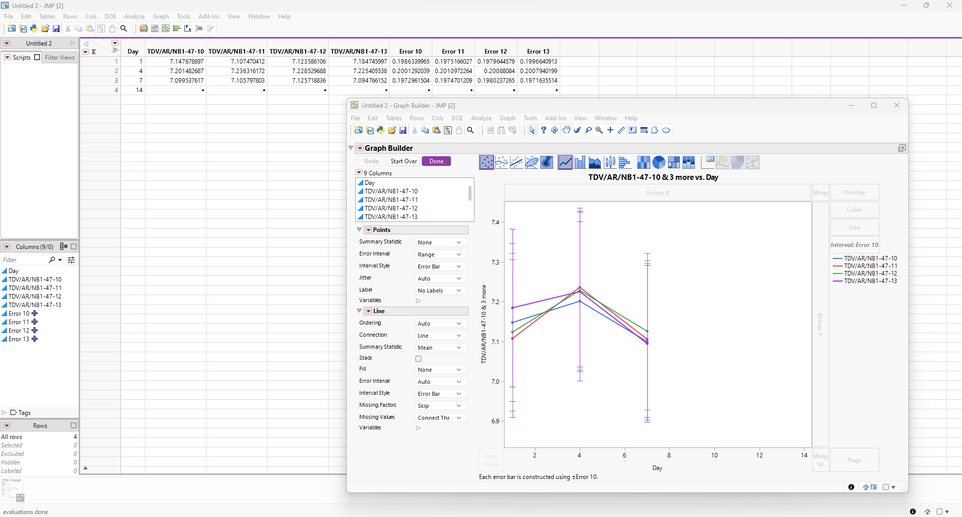Select the Pie chart element icon
This screenshot has height=517, width=962.
coord(659,162)
